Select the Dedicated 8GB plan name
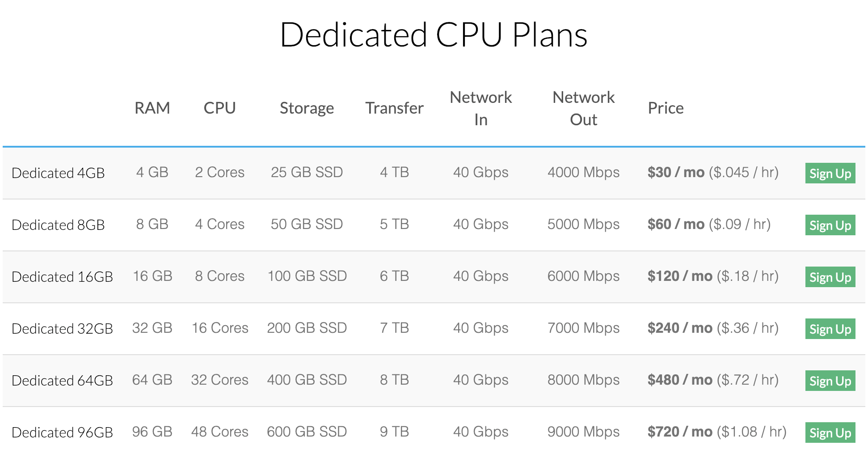 (x=58, y=225)
